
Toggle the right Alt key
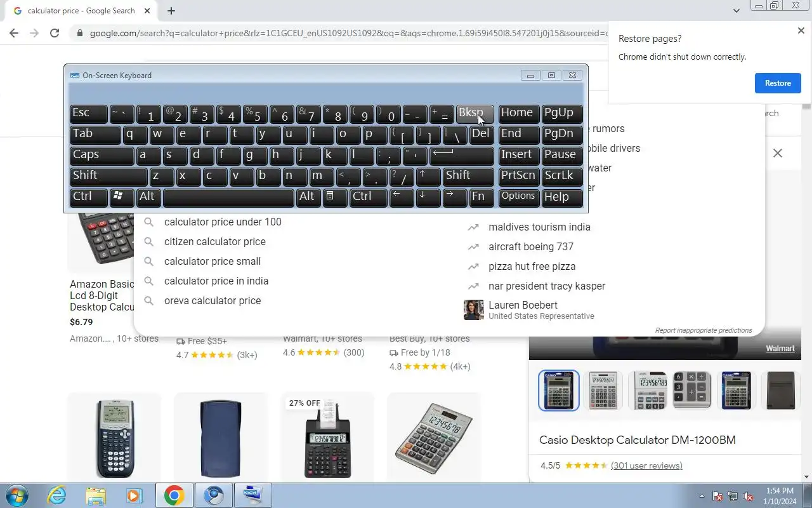[308, 197]
